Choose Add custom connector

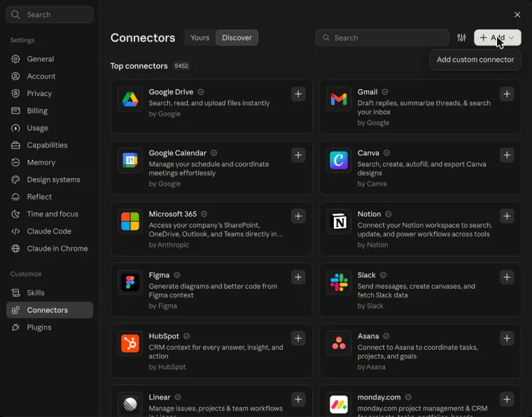[x=475, y=60]
